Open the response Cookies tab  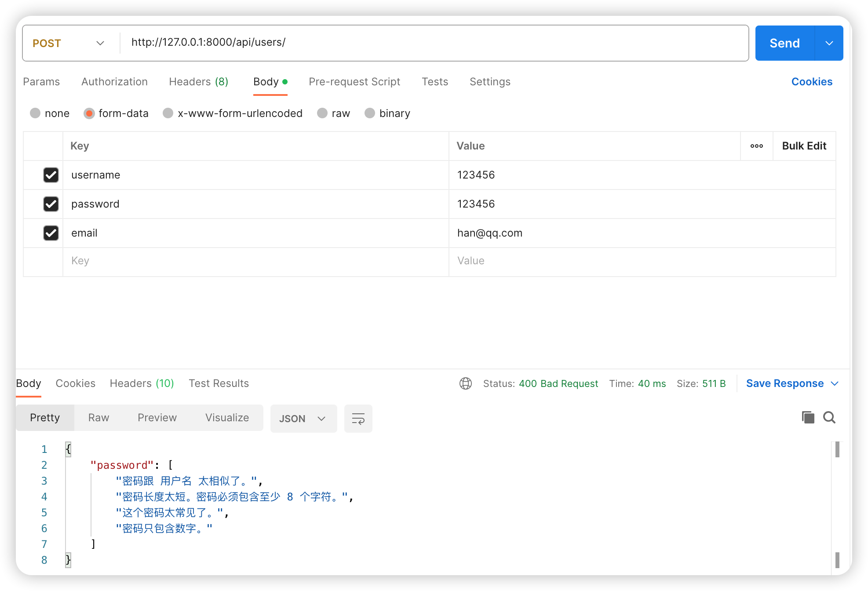tap(75, 383)
